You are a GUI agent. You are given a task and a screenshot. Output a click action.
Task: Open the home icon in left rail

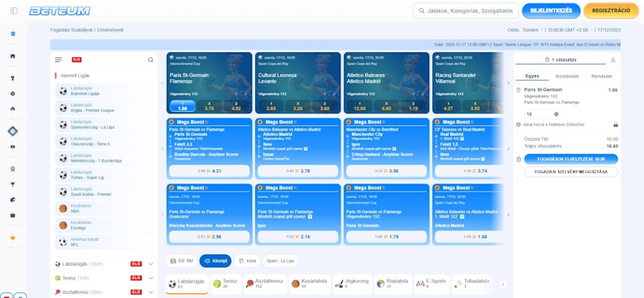[x=13, y=56]
